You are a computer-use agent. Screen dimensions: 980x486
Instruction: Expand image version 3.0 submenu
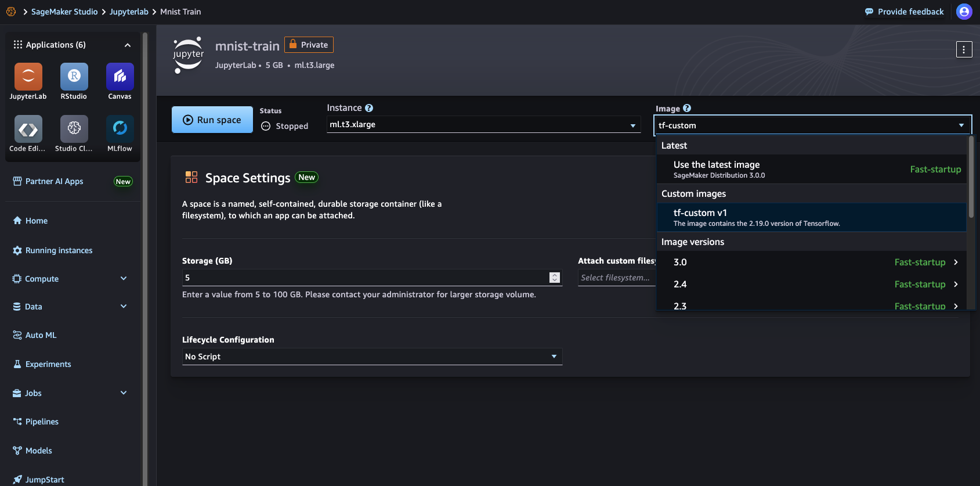tap(812, 262)
